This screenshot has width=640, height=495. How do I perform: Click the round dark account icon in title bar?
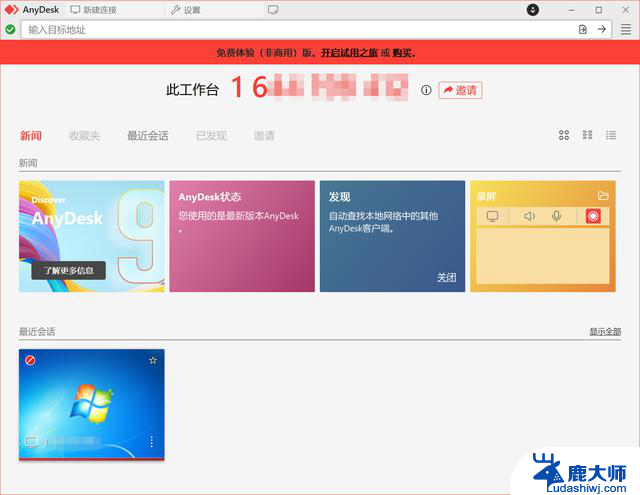click(x=533, y=9)
